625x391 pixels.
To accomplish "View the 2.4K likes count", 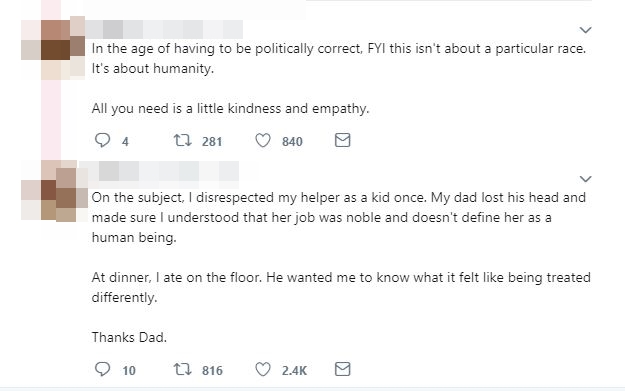I will 294,370.
